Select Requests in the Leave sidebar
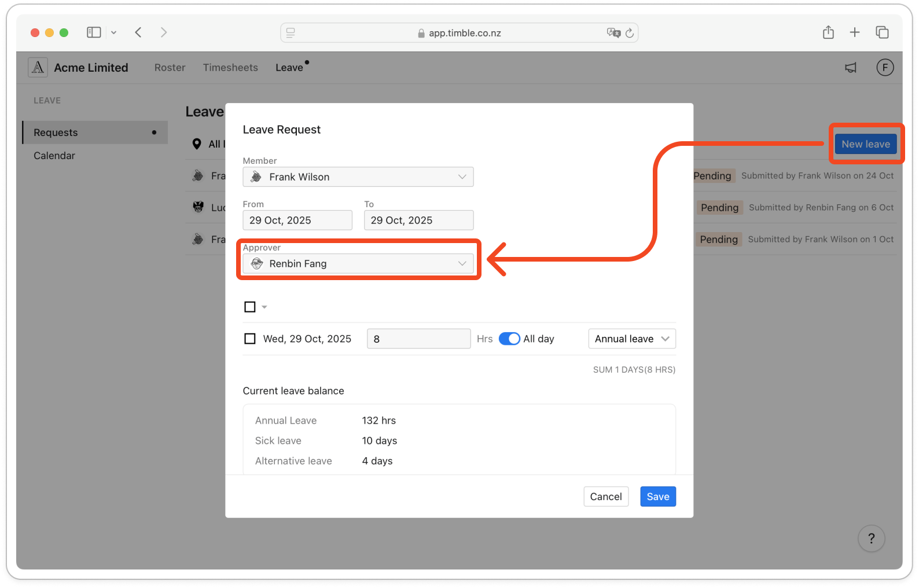 95,133
